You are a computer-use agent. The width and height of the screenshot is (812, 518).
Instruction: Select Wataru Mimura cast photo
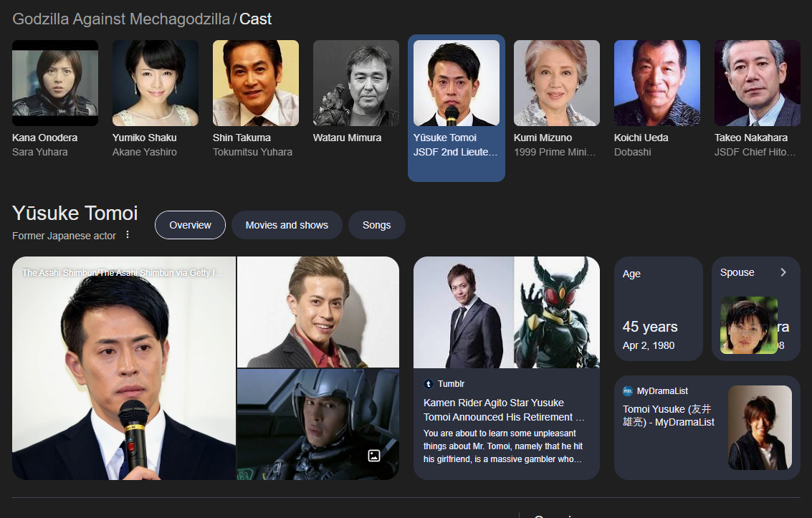click(356, 83)
